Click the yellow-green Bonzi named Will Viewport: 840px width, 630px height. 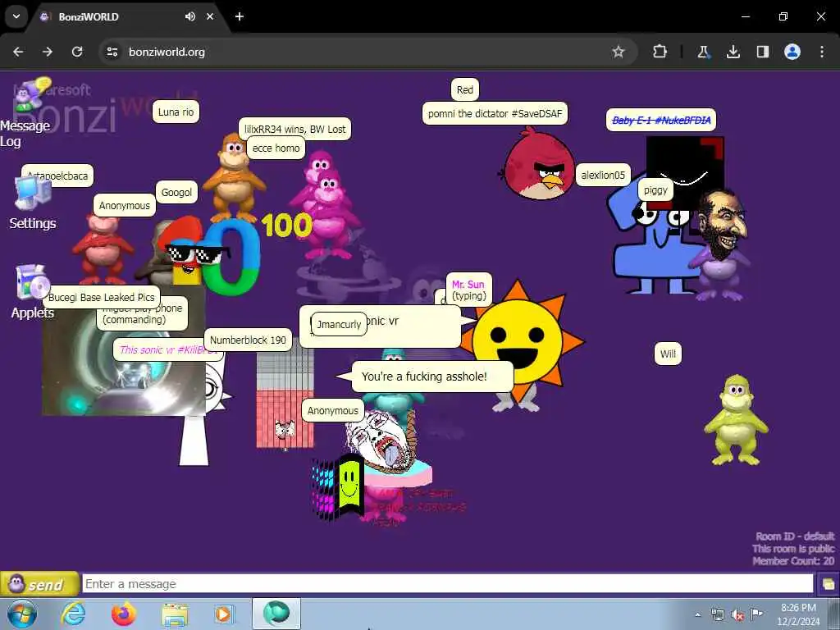pos(736,419)
